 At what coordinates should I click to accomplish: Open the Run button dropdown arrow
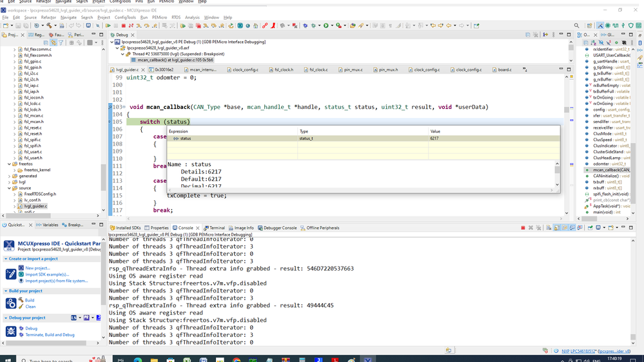332,26
